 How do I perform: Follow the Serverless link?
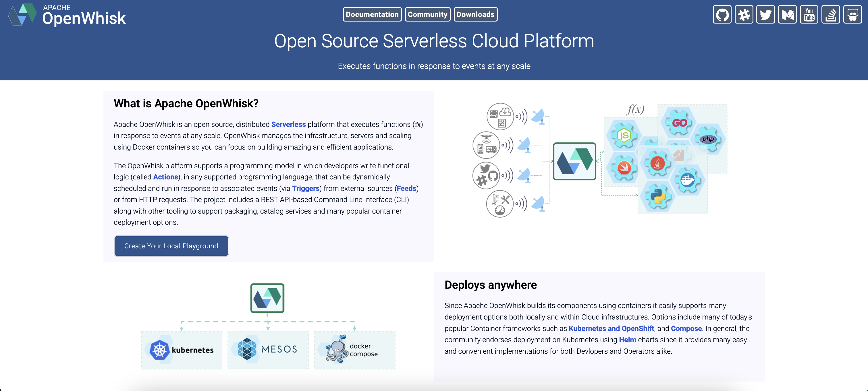[288, 124]
